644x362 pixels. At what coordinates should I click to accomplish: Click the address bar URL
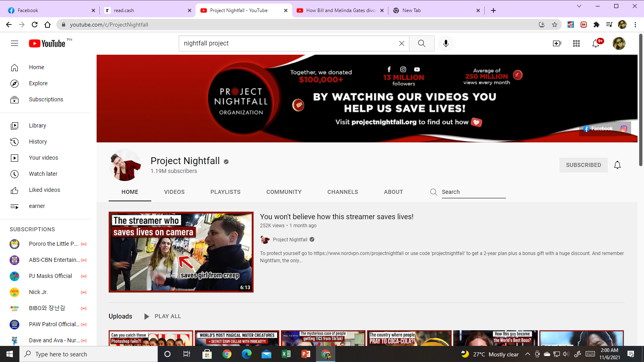109,25
